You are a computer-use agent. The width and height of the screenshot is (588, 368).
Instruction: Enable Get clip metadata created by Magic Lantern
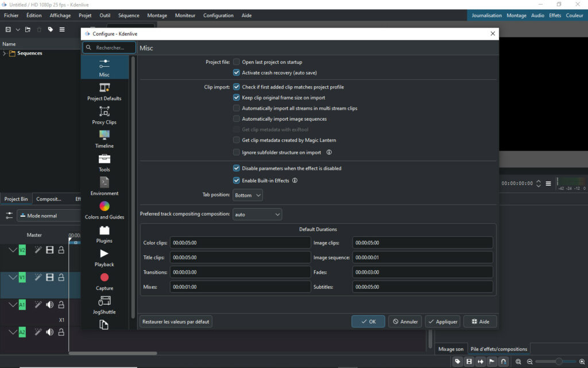236,140
